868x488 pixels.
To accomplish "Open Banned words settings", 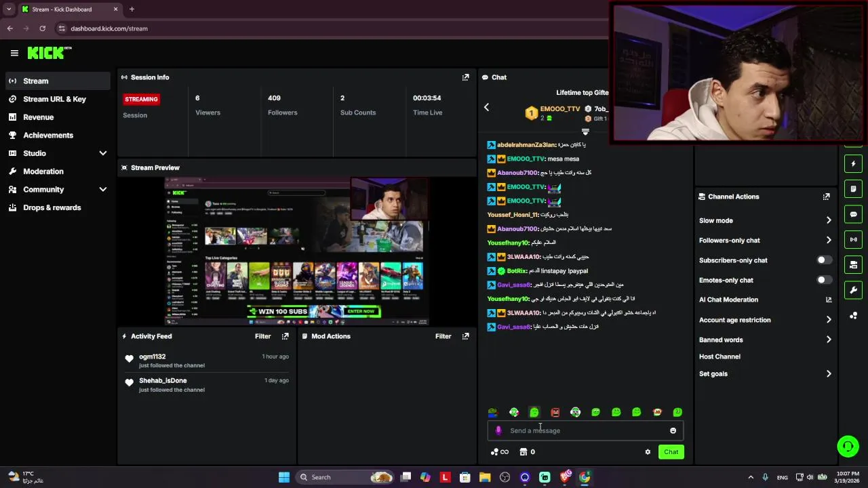I will pyautogui.click(x=765, y=340).
